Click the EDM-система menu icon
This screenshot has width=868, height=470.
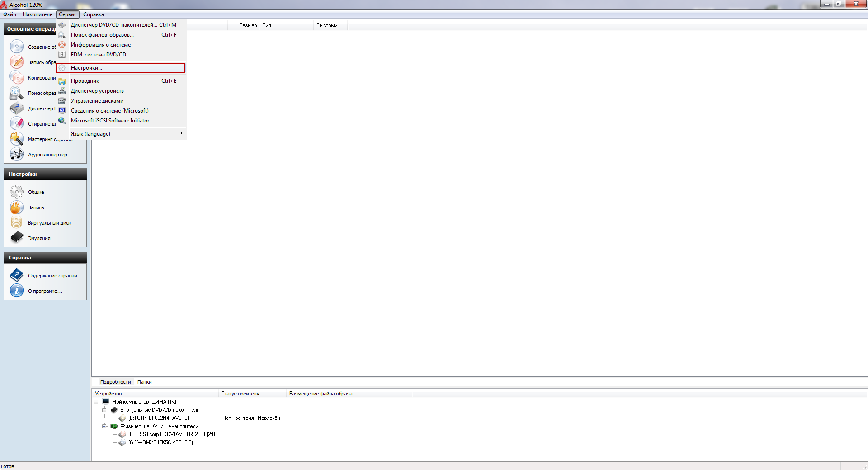click(62, 55)
